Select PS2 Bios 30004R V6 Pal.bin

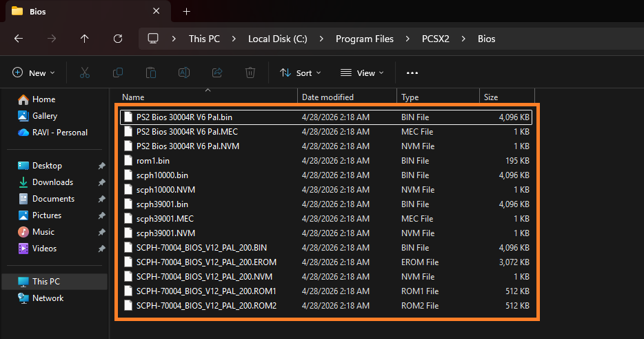pos(326,117)
